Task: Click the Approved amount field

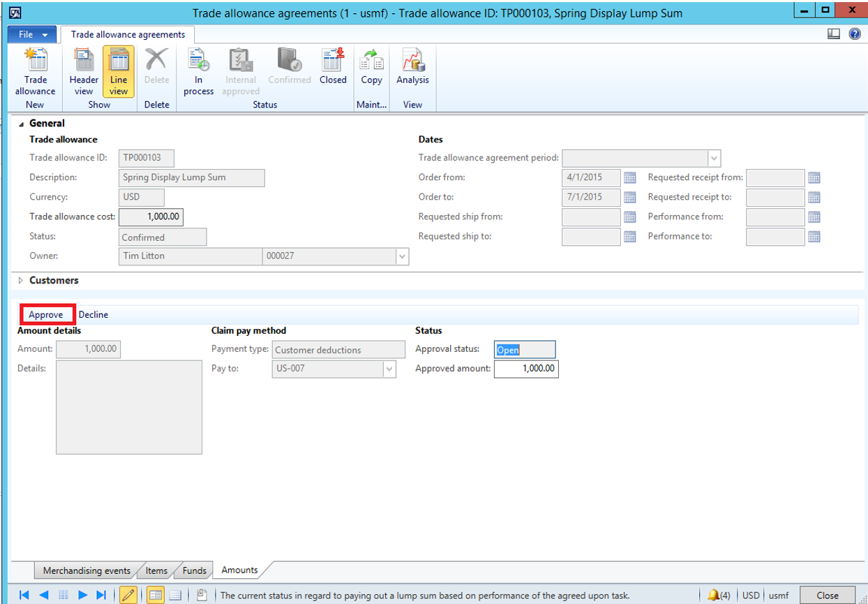Action: pos(526,369)
